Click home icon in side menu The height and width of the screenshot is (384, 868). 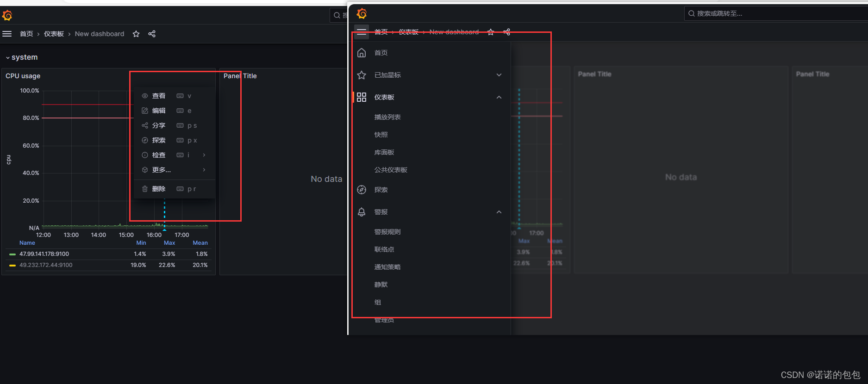pyautogui.click(x=362, y=53)
